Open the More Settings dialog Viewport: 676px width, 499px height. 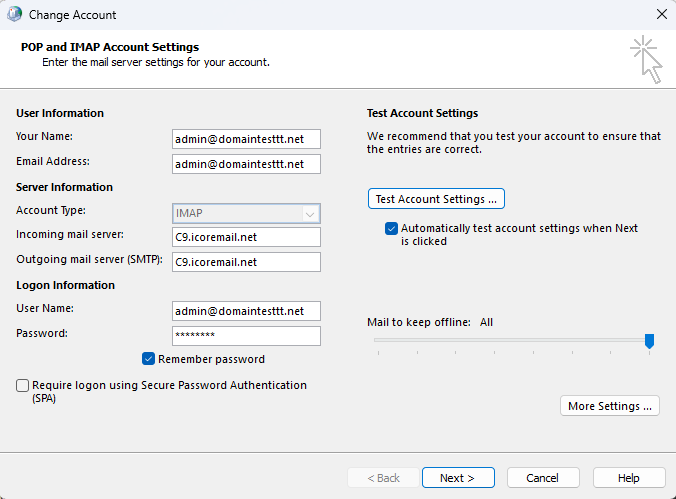[x=609, y=406]
